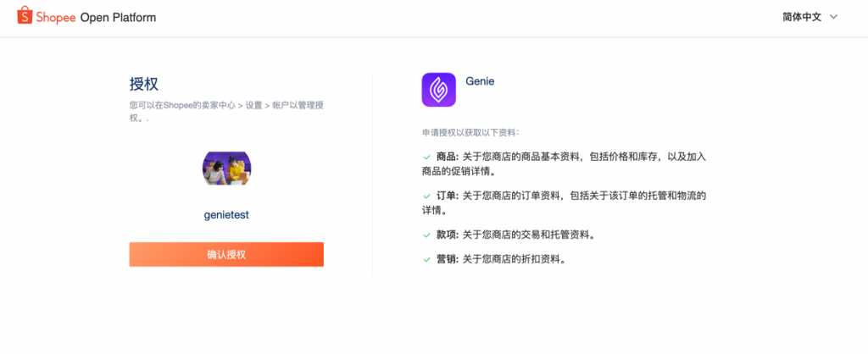Open the 简体中文 language dropdown
Viewport: 868px width, 354px height.
pos(810,17)
